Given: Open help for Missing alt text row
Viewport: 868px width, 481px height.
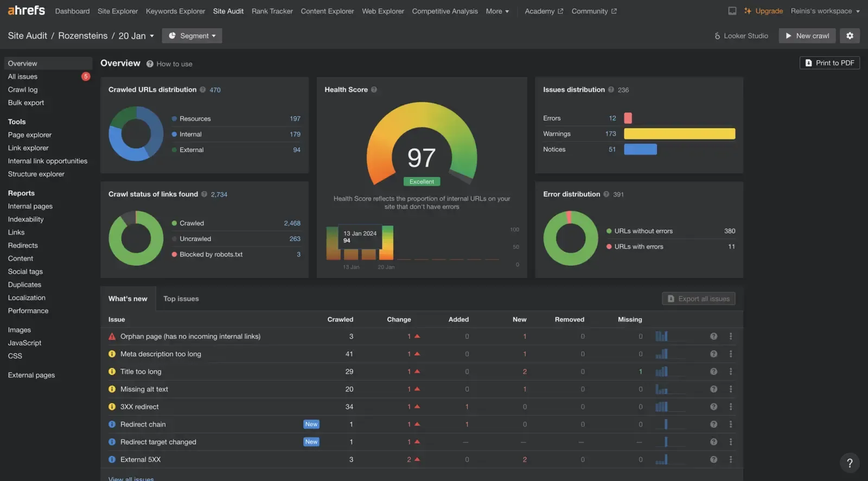Looking at the screenshot, I should pyautogui.click(x=713, y=389).
